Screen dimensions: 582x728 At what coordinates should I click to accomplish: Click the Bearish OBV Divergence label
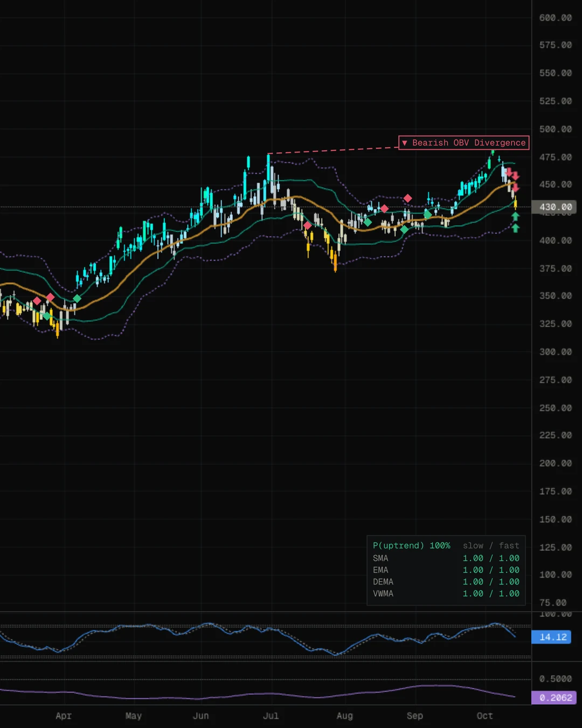point(464,143)
